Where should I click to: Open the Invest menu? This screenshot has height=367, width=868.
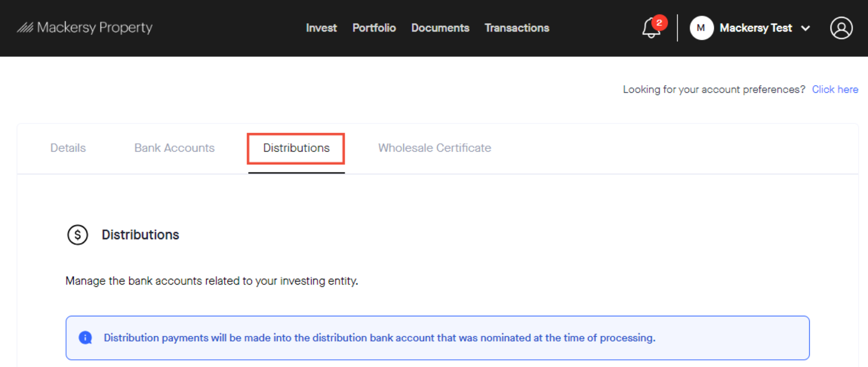click(x=321, y=28)
